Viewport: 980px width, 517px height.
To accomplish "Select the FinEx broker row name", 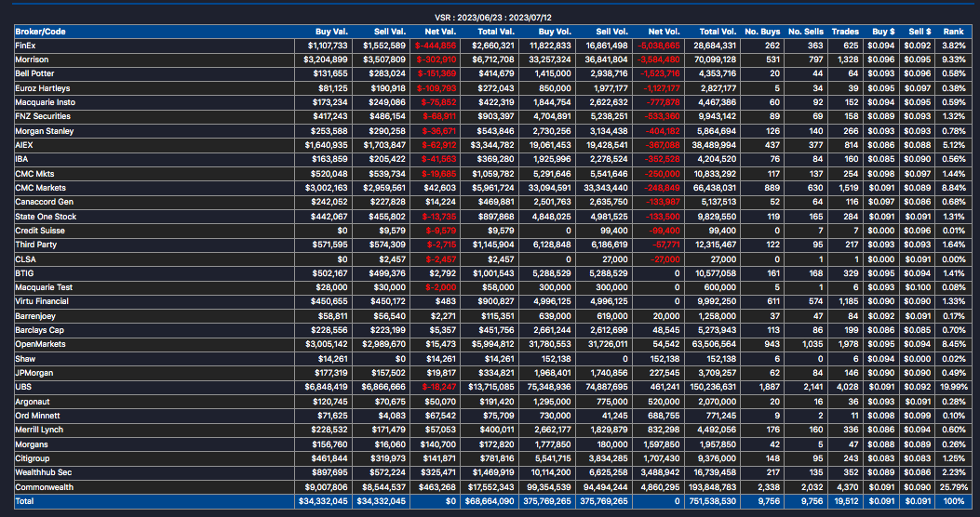I will (x=25, y=46).
